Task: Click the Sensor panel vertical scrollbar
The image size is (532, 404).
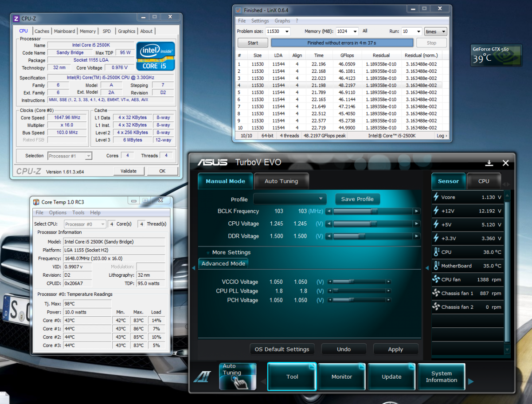Action: pyautogui.click(x=507, y=272)
